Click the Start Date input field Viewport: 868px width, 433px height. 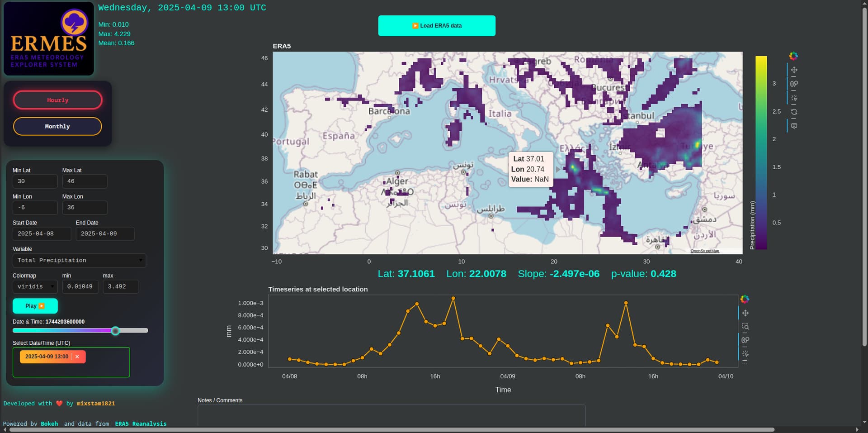pos(42,233)
